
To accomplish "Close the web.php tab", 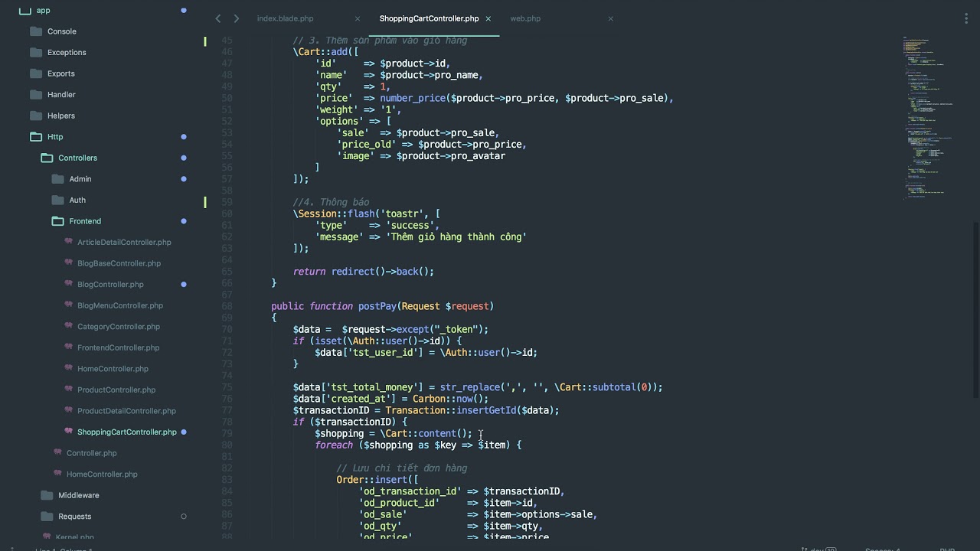I will tap(610, 18).
